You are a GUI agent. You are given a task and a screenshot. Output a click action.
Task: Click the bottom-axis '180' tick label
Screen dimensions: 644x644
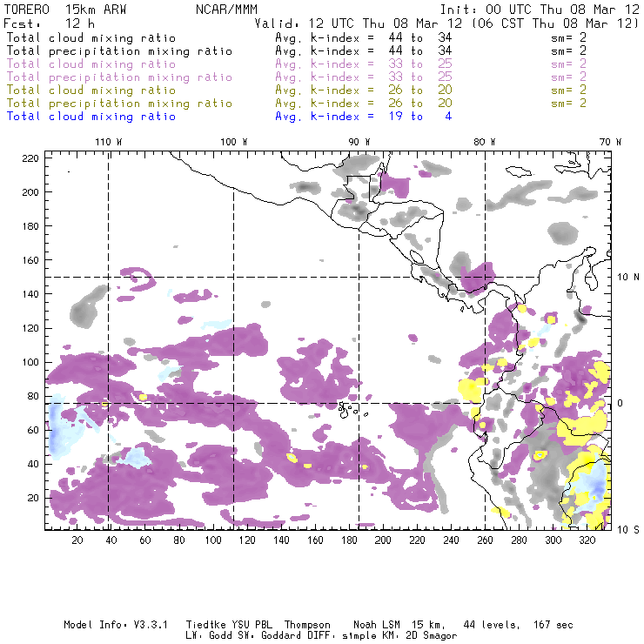click(x=349, y=540)
